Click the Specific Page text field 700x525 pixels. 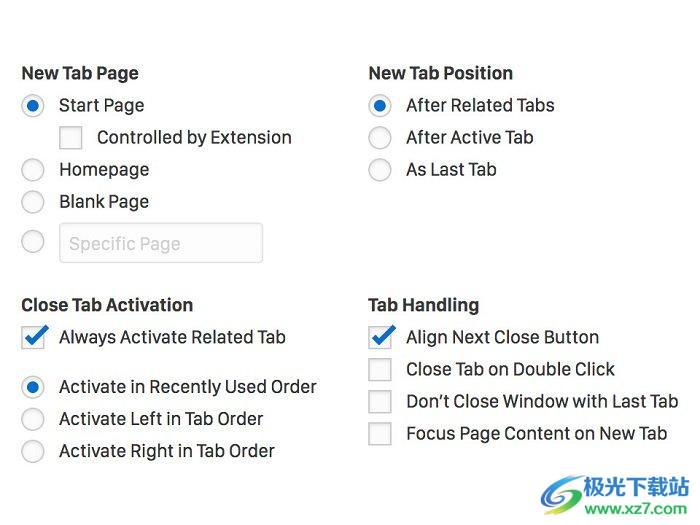point(161,243)
